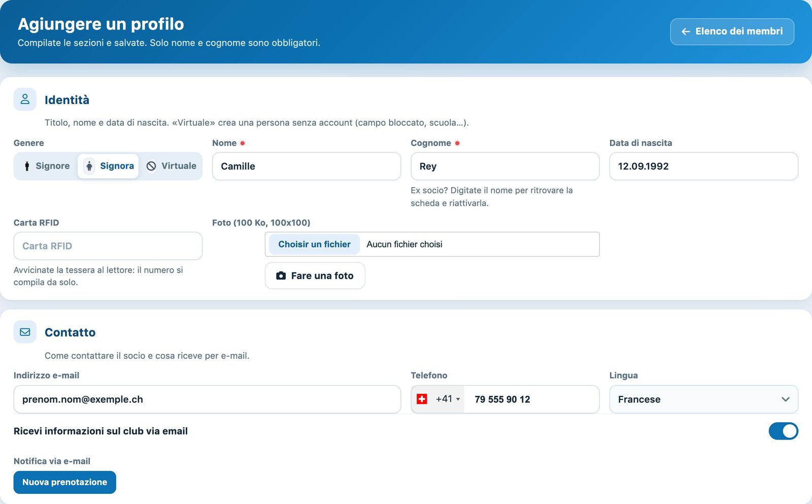Click the Swiss flag icon in Telefono
Image resolution: width=812 pixels, height=504 pixels.
click(x=422, y=399)
